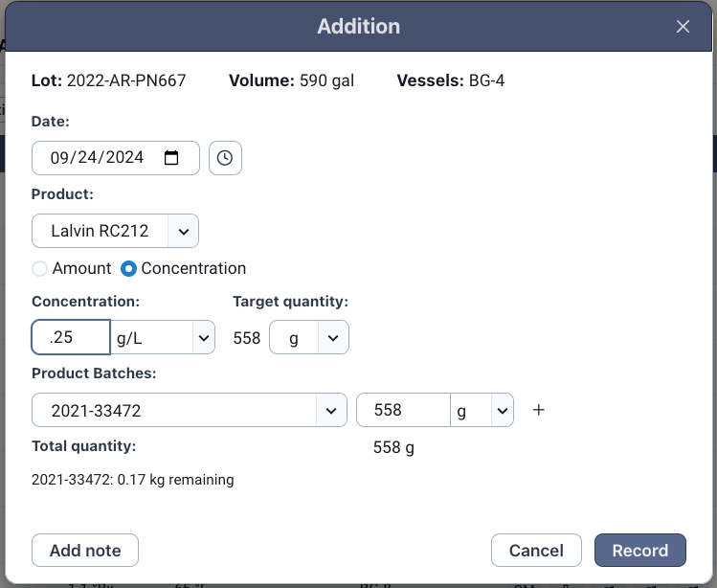Open the calendar picker in the date field
717x588 pixels.
click(171, 158)
